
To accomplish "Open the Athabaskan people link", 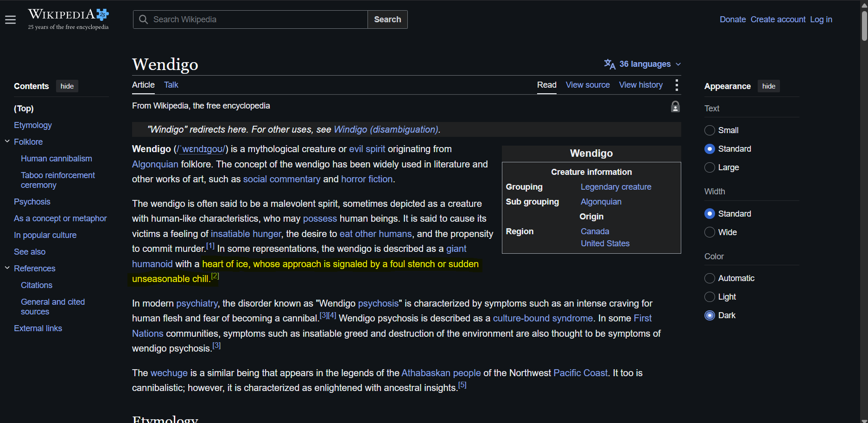I will 441,373.
